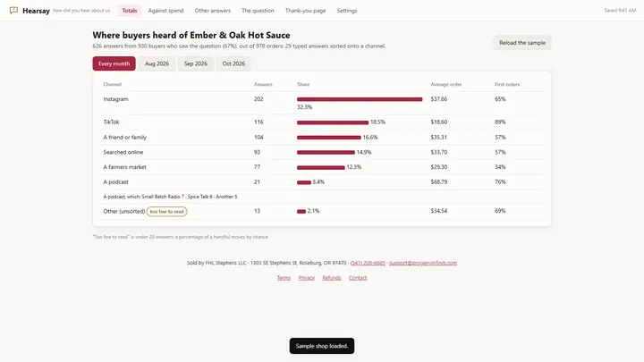Select the TikTok channel row
The image size is (644, 362).
point(322,122)
